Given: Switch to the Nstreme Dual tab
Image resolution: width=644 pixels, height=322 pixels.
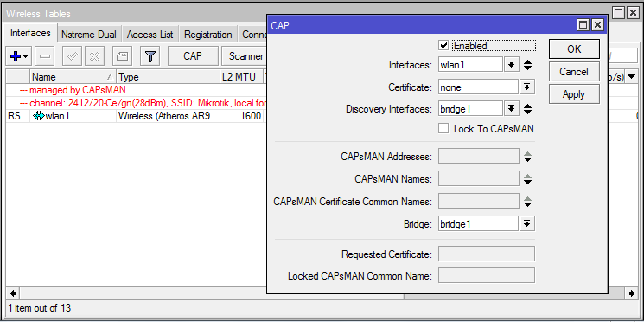Looking at the screenshot, I should (x=89, y=35).
